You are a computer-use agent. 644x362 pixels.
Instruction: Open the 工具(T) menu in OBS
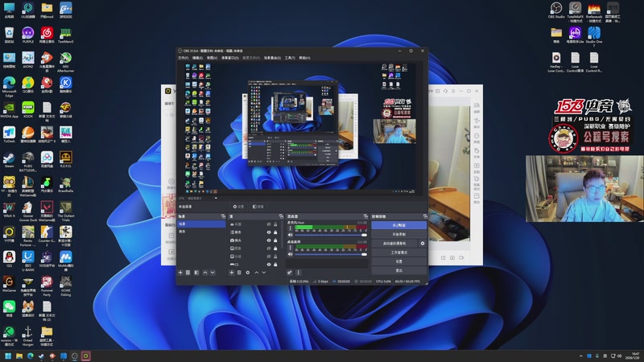290,58
